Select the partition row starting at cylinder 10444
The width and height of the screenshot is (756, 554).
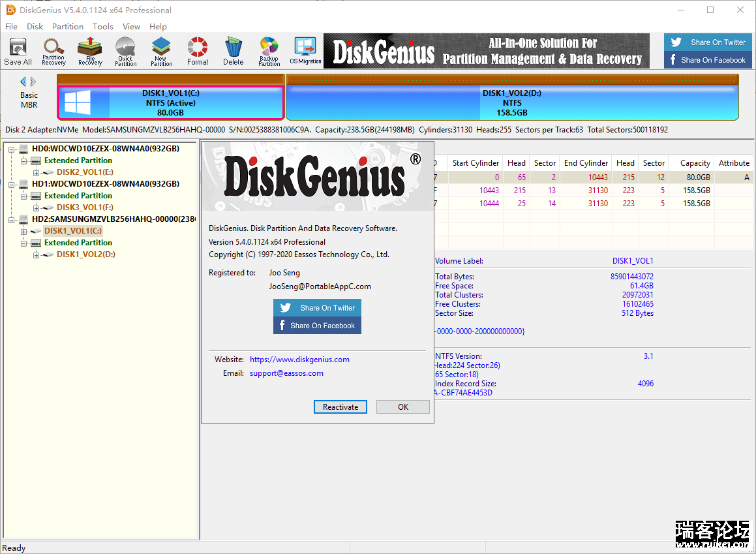(x=594, y=204)
